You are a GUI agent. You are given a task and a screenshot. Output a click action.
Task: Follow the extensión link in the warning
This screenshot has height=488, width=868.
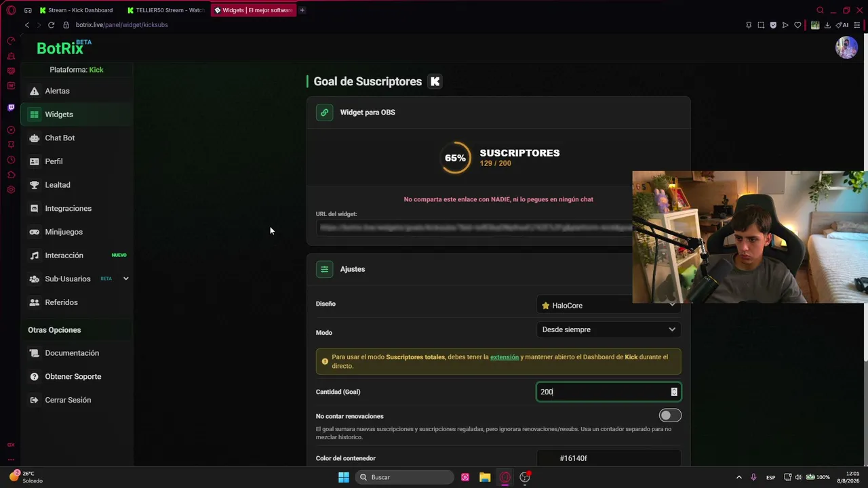pyautogui.click(x=505, y=357)
